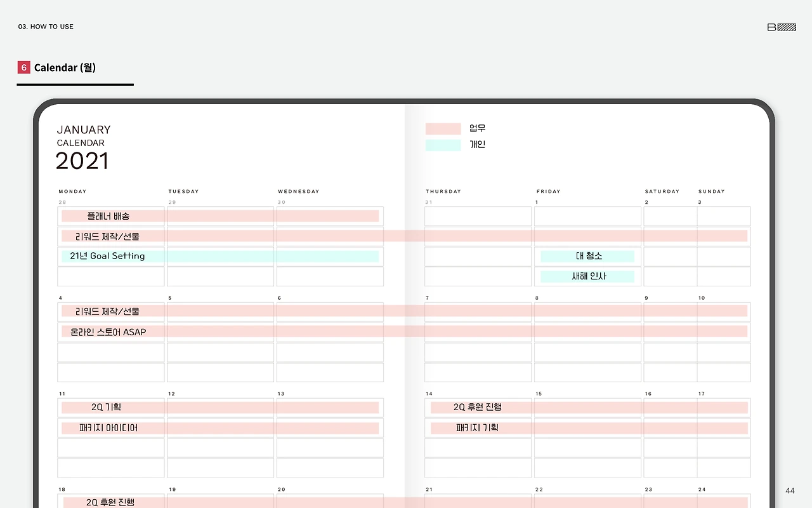Click the red number 6 badge

pos(24,67)
